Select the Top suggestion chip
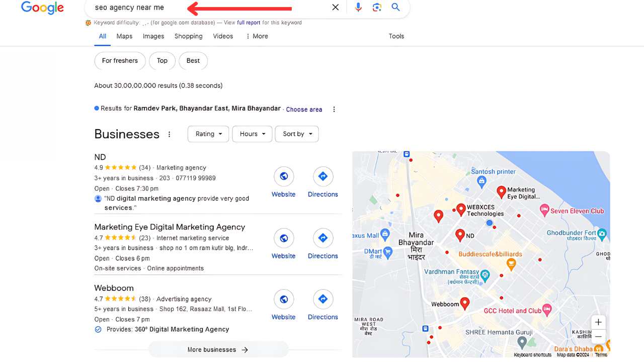Screen dimensions: 644x362 [x=162, y=61]
